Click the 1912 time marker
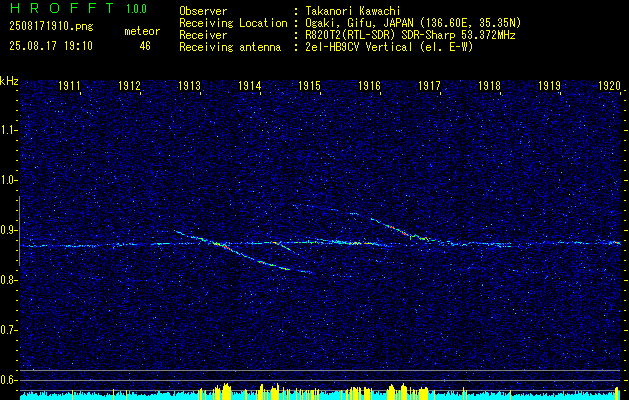Screen dimensions: 629x400 click(x=129, y=85)
